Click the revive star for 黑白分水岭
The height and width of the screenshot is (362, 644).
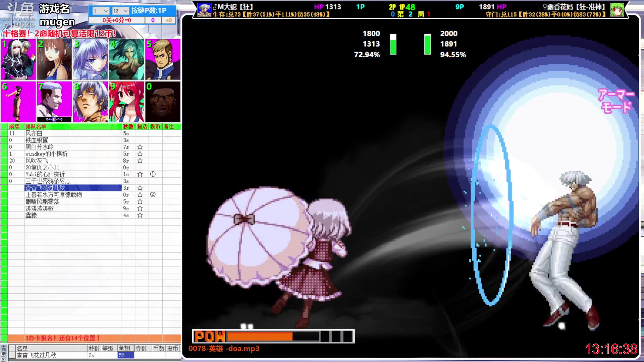[x=140, y=147]
